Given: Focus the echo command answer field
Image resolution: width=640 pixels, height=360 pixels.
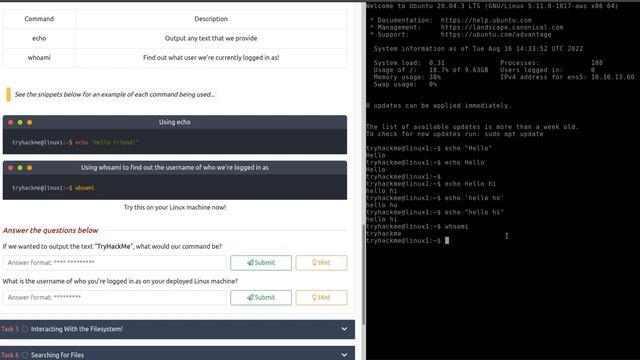Looking at the screenshot, I should pyautogui.click(x=115, y=262).
